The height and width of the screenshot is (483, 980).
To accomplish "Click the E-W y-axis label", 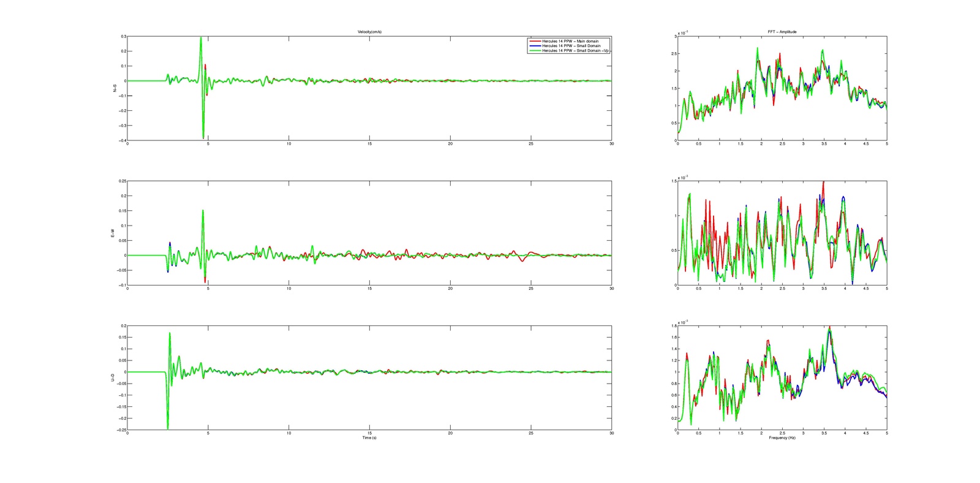I will 112,234.
